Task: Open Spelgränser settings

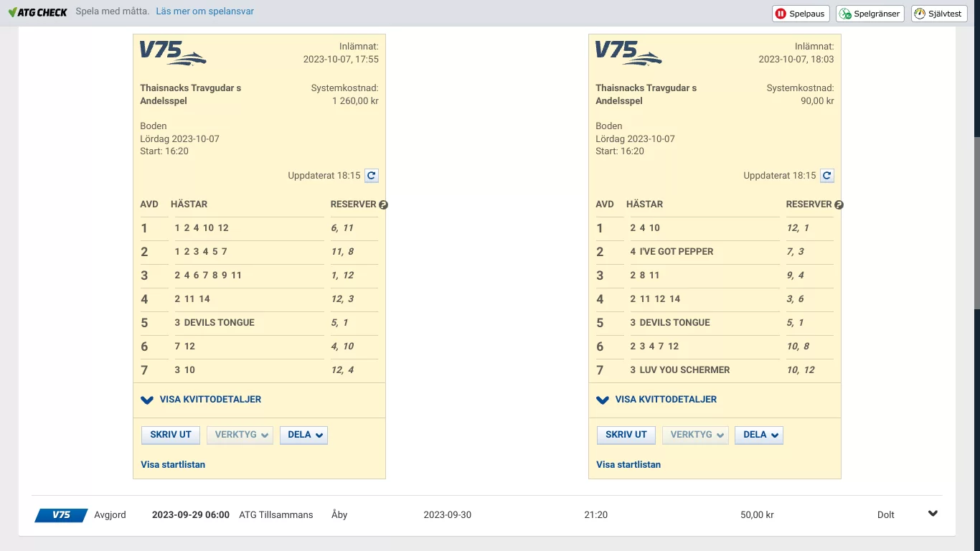Action: (870, 14)
